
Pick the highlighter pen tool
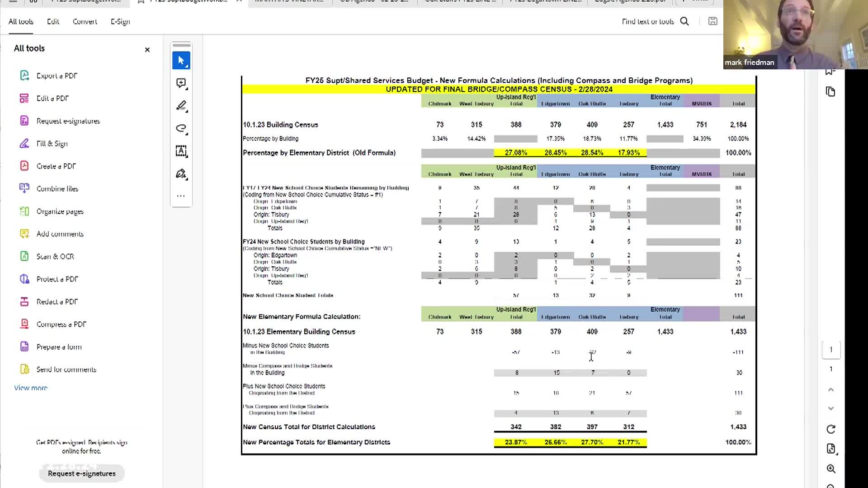(181, 106)
